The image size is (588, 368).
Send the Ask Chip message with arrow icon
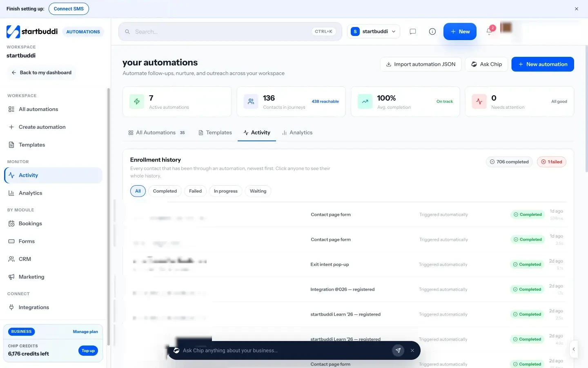pos(398,350)
